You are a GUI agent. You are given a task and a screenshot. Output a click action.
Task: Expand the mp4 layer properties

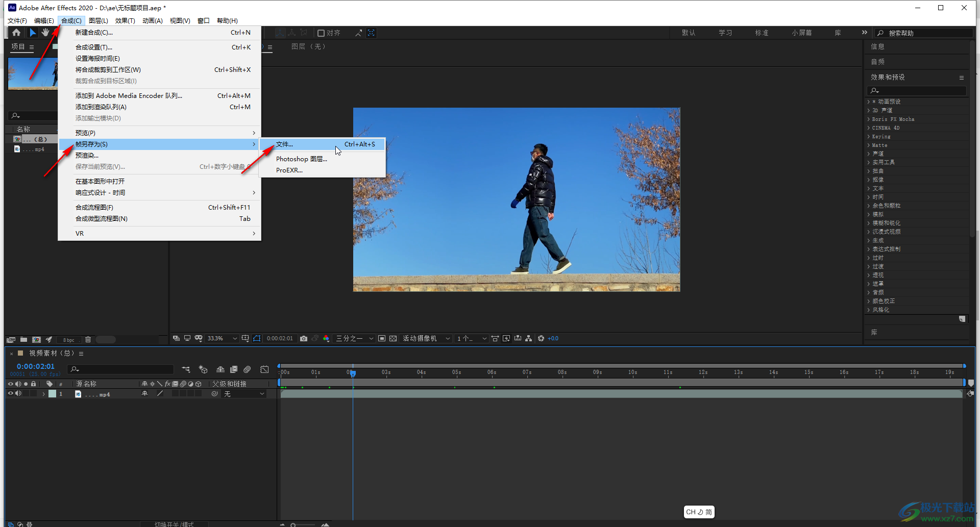pyautogui.click(x=44, y=394)
